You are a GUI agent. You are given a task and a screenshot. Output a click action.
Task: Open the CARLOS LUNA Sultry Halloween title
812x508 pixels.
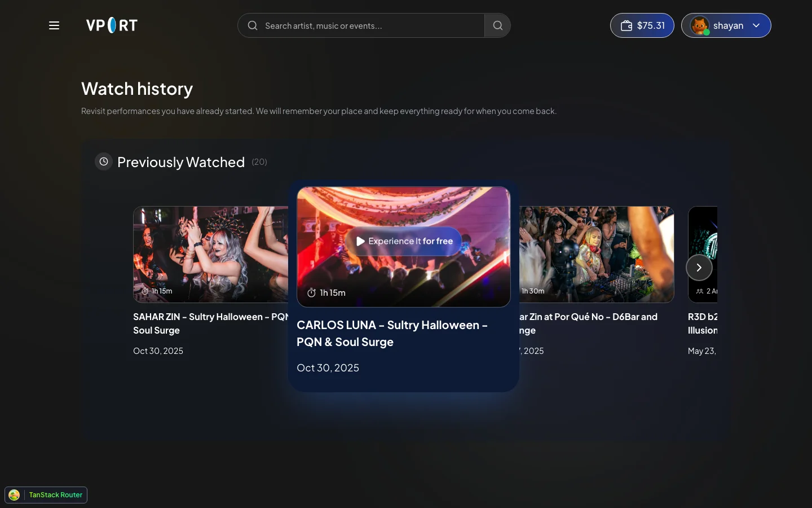pos(392,334)
